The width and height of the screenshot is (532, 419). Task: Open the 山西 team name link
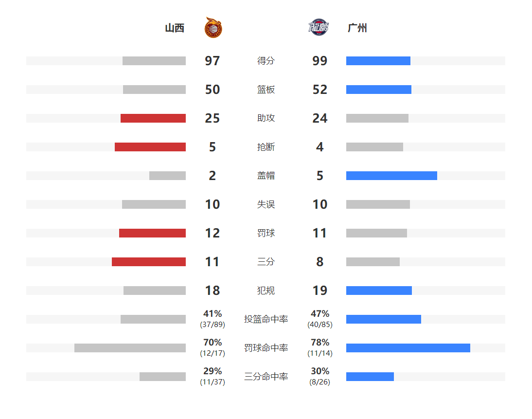(x=175, y=28)
